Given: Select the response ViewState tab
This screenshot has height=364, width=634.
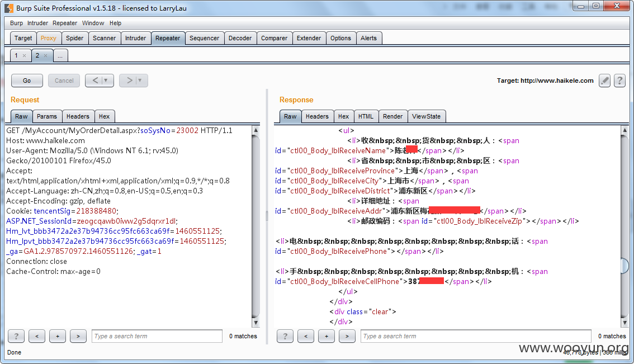Looking at the screenshot, I should point(427,116).
